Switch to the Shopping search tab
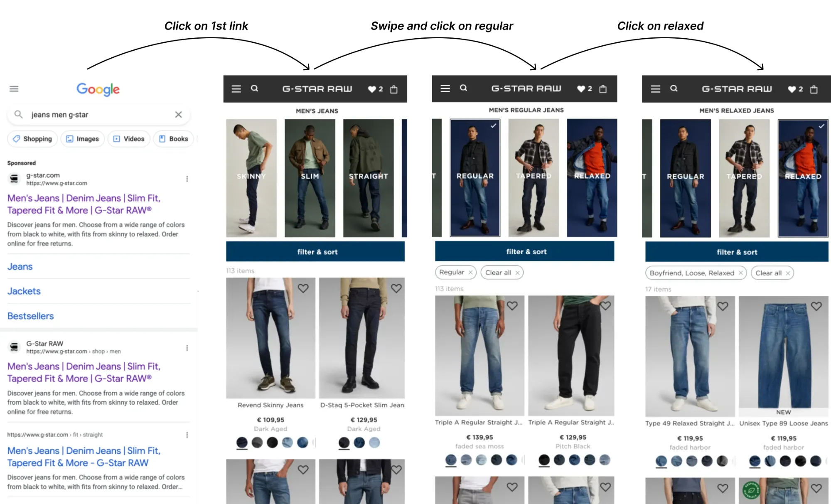 (x=32, y=139)
